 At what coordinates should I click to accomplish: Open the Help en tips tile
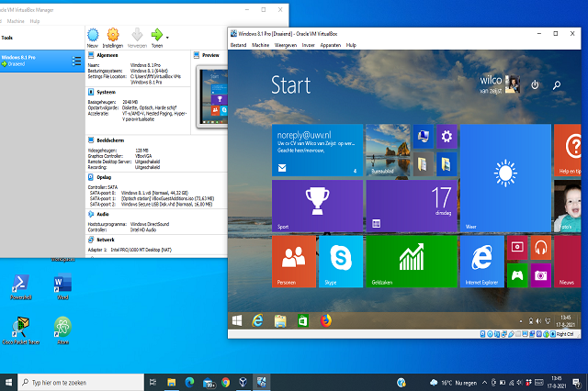click(x=568, y=151)
